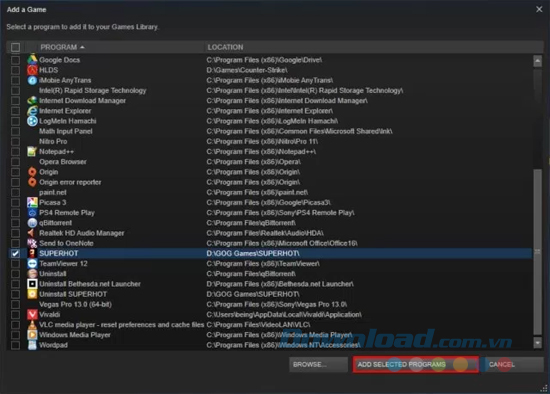This screenshot has width=550, height=394.
Task: Click the Sony\PS4 Remote Play location path
Action: click(280, 213)
